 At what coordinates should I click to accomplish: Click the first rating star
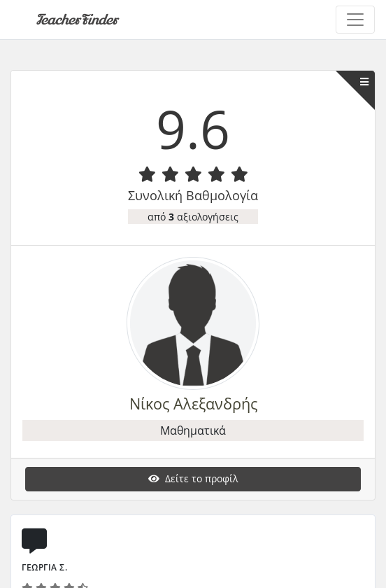147,174
